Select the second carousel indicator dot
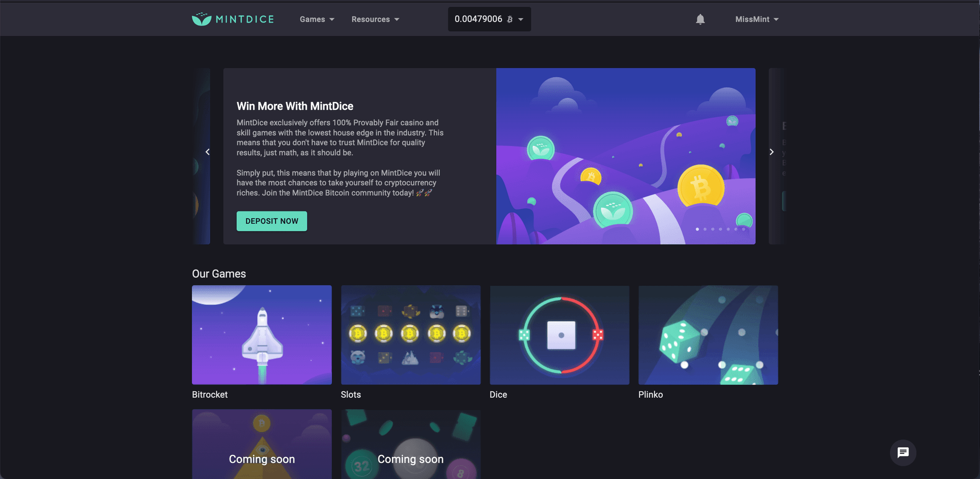 [705, 229]
